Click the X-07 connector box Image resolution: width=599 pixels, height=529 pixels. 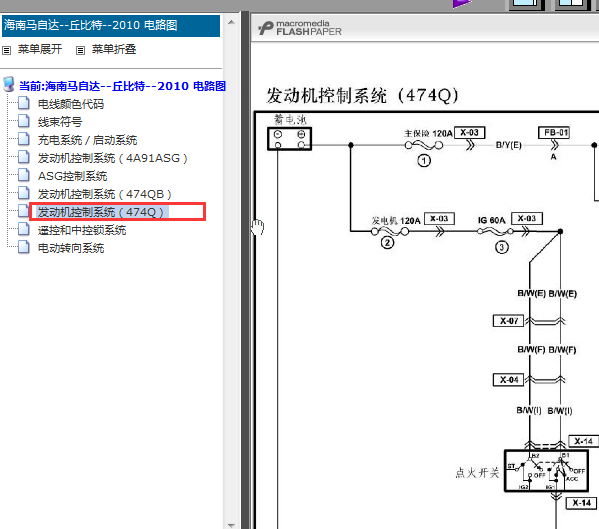(x=508, y=321)
